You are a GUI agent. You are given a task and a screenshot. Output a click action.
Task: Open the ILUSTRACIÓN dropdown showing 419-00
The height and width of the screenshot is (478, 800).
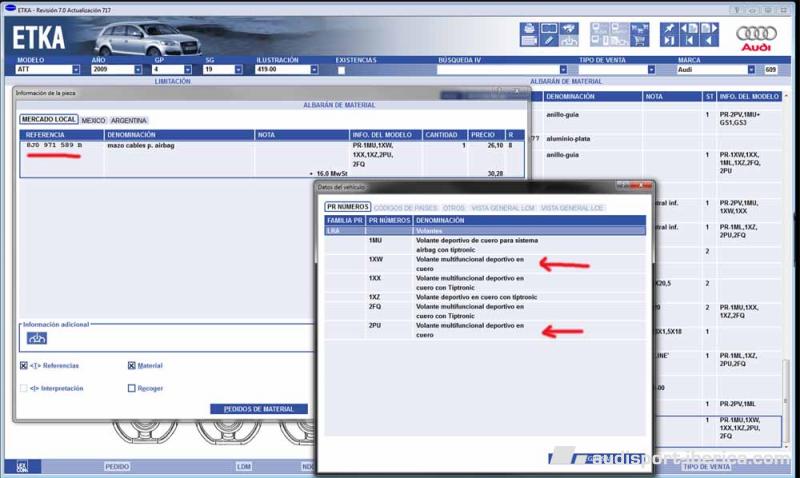(314, 69)
